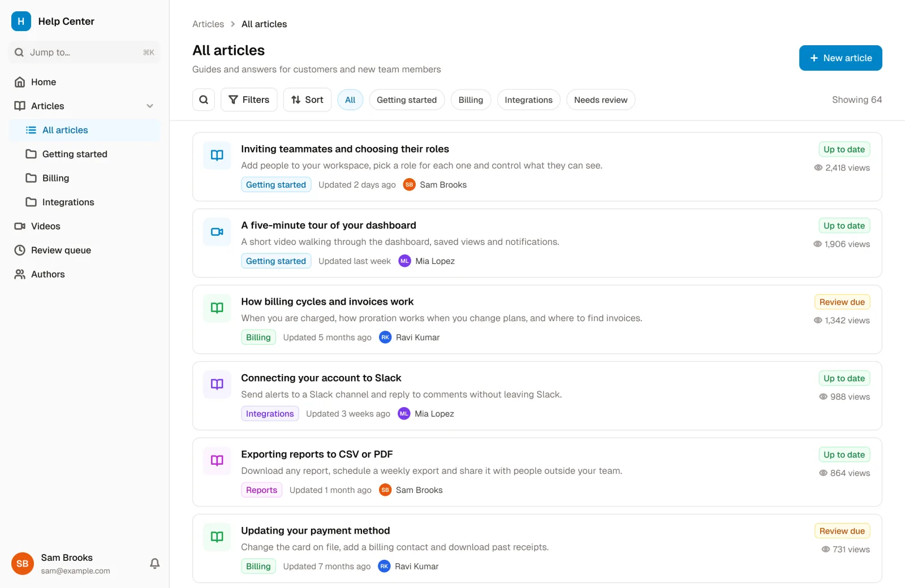Screen dimensions: 905x588
Task: Click the book icon of Connecting Slack article
Action: (217, 384)
